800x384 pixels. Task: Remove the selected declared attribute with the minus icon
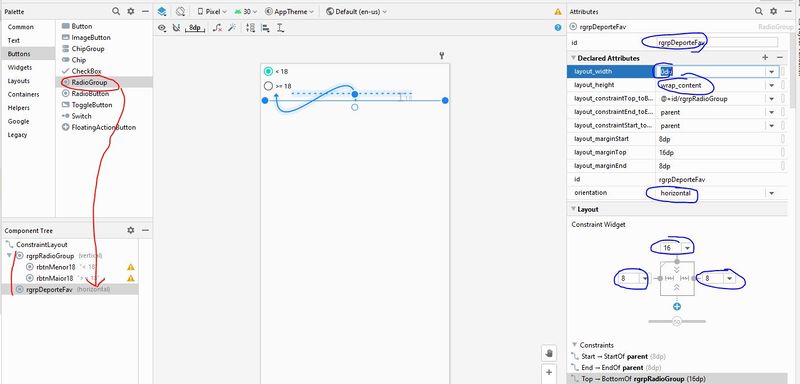pyautogui.click(x=780, y=58)
